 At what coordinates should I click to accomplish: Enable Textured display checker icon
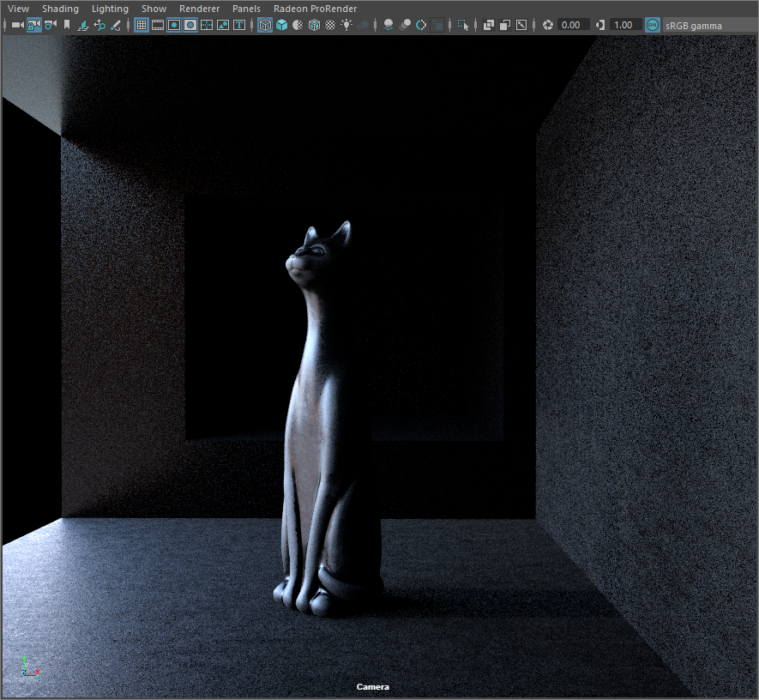[x=330, y=25]
